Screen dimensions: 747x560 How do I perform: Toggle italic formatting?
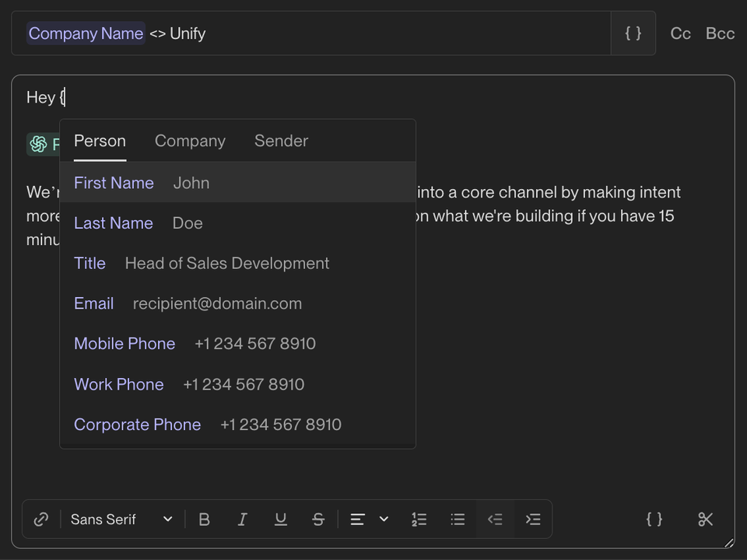pyautogui.click(x=243, y=519)
